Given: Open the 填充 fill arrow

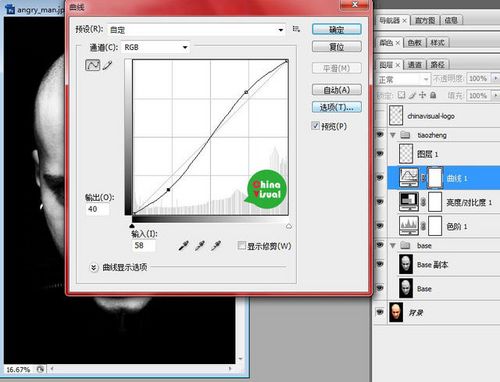Looking at the screenshot, I should (x=496, y=96).
